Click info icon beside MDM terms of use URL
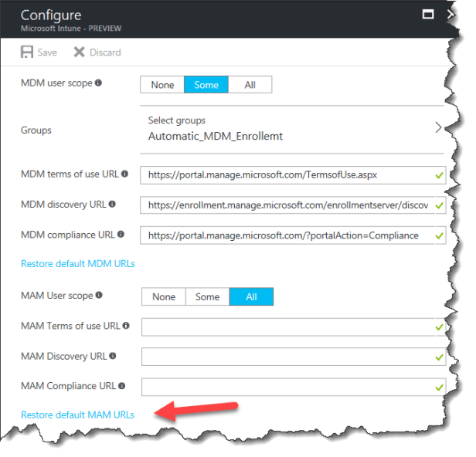 click(124, 174)
